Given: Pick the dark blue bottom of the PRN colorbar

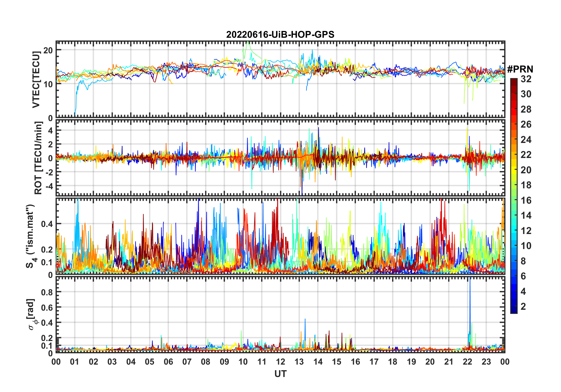Looking at the screenshot, I should pyautogui.click(x=514, y=310).
